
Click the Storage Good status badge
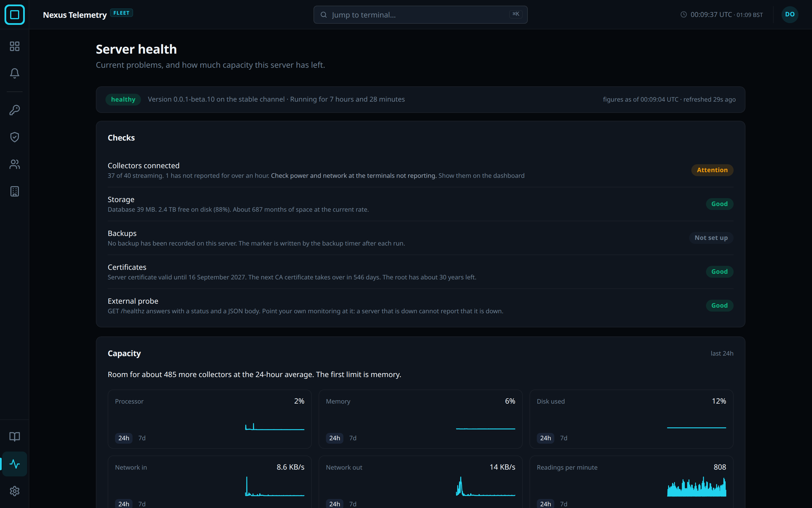coord(720,204)
